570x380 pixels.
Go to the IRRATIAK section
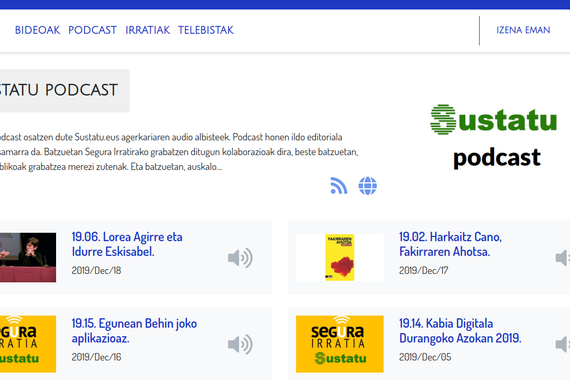click(x=148, y=30)
